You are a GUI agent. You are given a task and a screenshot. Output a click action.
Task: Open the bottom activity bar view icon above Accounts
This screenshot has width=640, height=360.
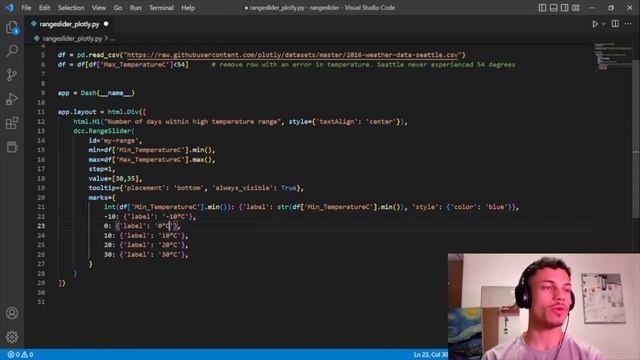12,147
